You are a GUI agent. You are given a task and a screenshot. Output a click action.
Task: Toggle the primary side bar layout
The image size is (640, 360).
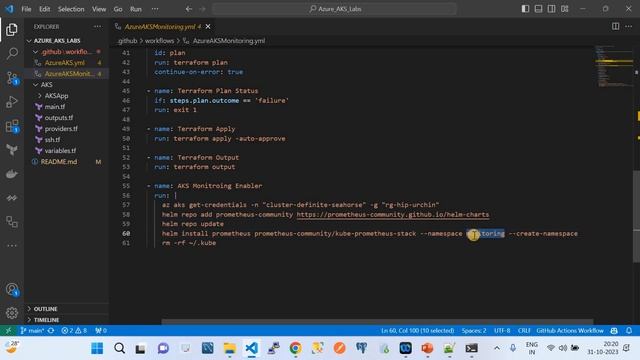click(x=525, y=9)
